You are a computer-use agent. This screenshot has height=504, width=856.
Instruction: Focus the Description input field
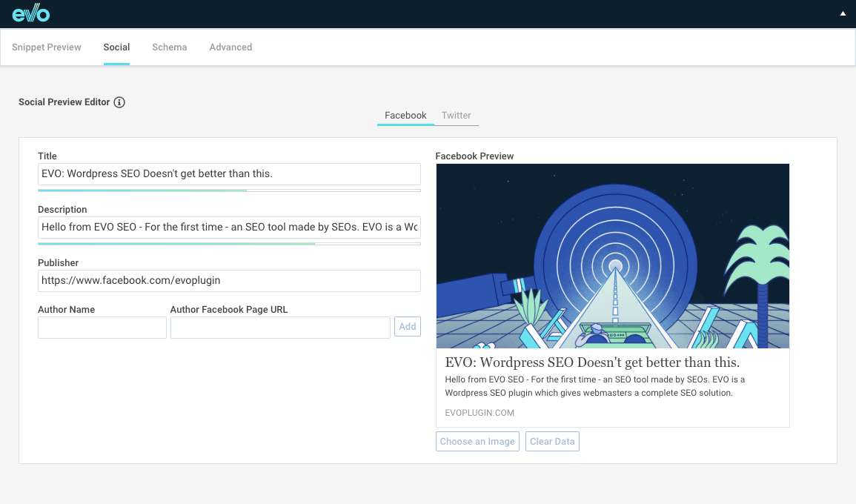tap(229, 227)
